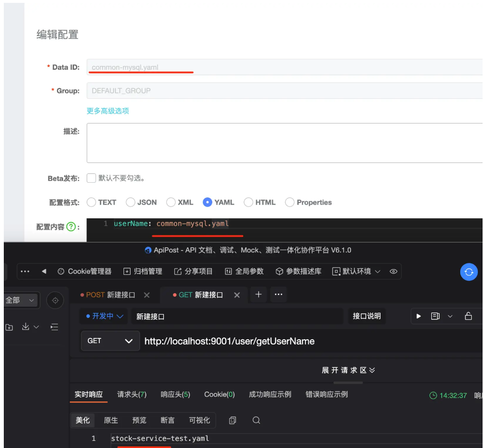Switch to the 请求头(7) tab

(132, 395)
